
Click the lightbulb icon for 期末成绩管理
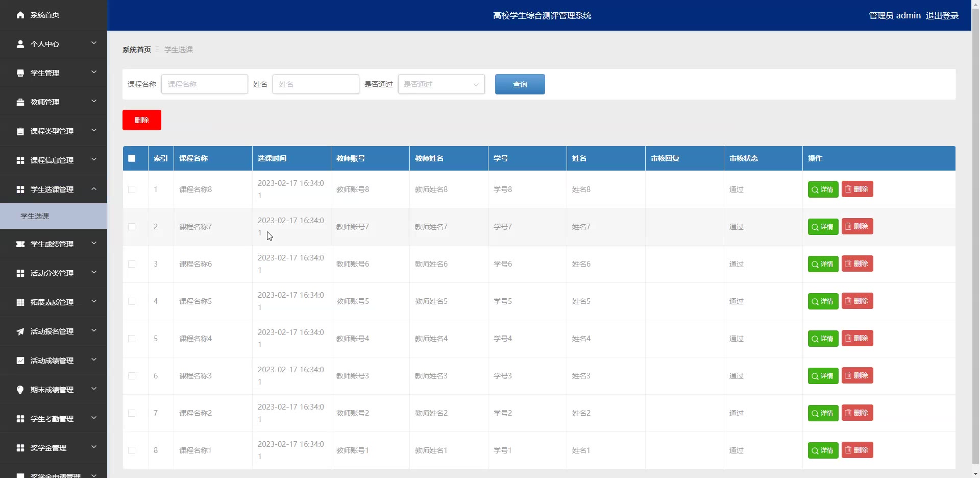20,390
